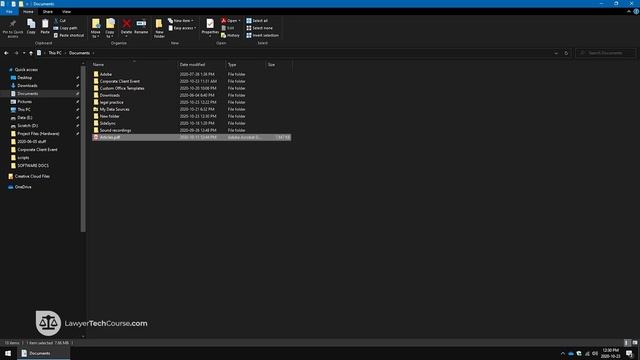Click the Documents taskbar button

(44, 353)
